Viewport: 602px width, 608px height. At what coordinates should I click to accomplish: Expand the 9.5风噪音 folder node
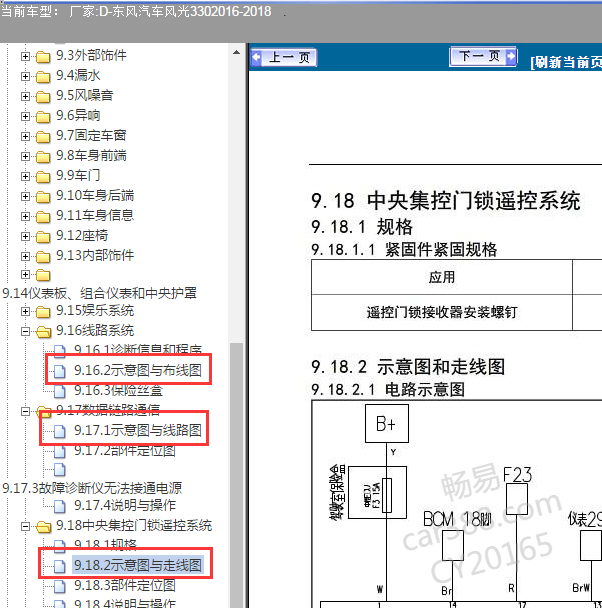[x=25, y=97]
